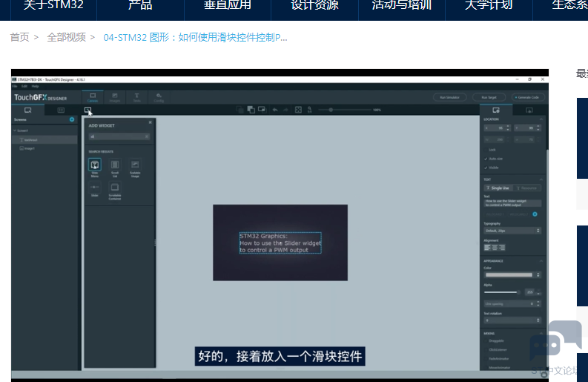588x382 pixels.
Task: Open the Edit menu
Action: (24, 86)
